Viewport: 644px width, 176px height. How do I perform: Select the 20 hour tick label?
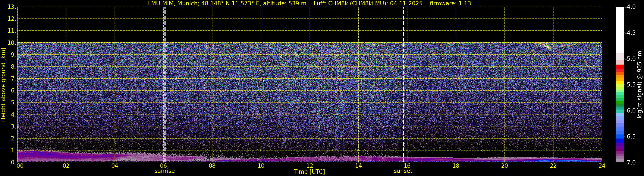(505, 166)
